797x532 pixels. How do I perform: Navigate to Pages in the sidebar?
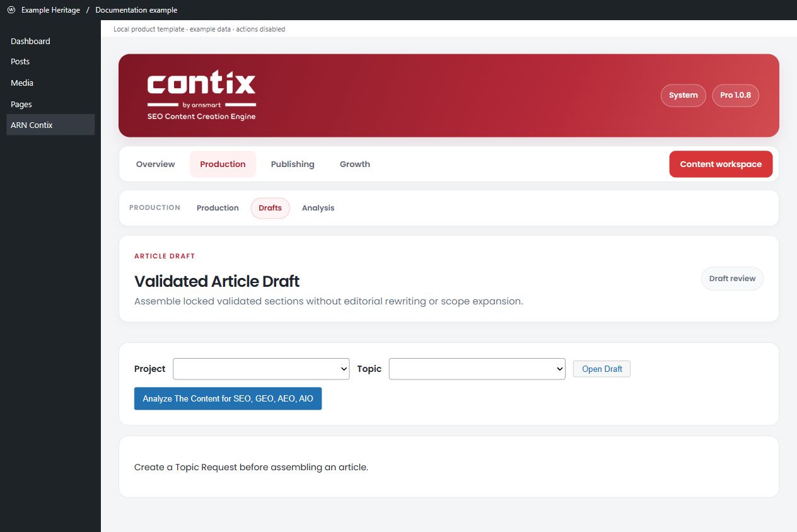[x=50, y=104]
